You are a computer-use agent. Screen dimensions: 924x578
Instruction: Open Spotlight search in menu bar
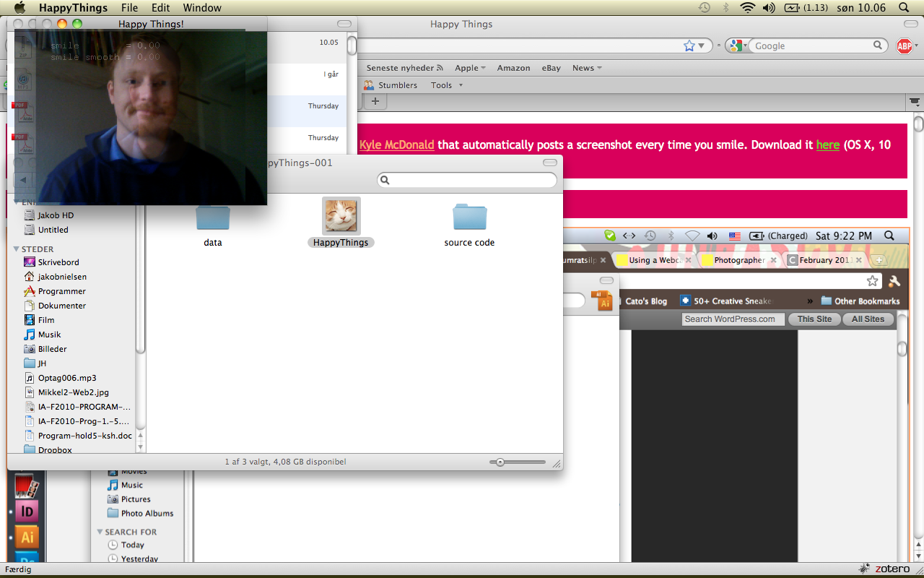(904, 8)
